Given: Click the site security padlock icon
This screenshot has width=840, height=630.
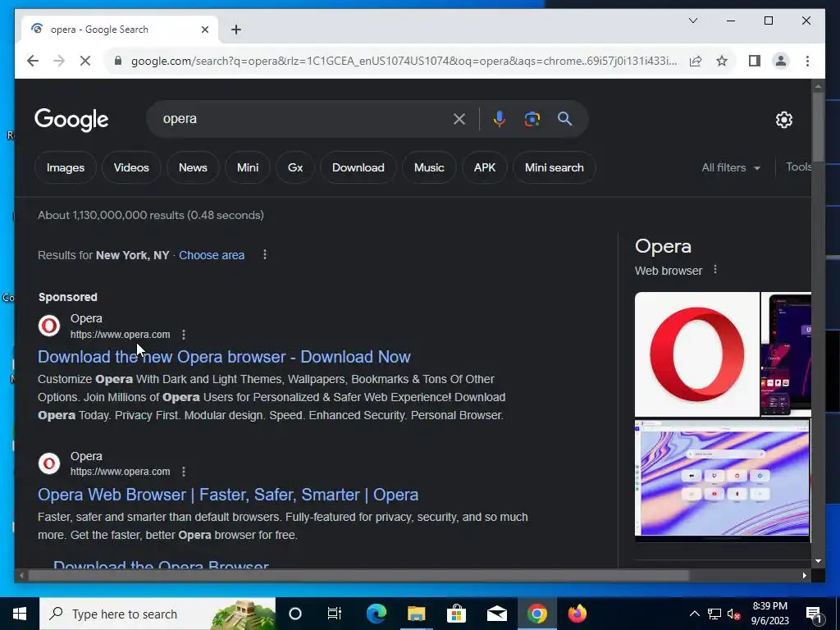Looking at the screenshot, I should (x=118, y=61).
